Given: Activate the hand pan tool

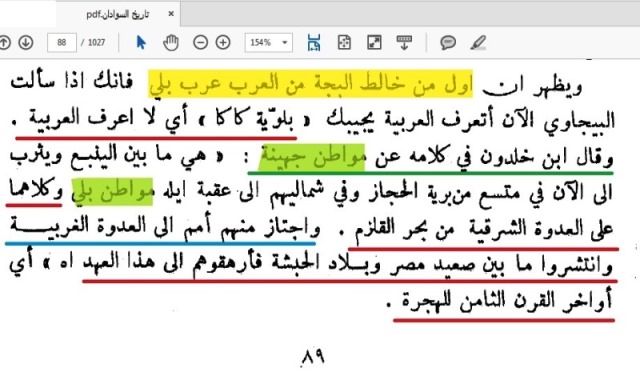Looking at the screenshot, I should pyautogui.click(x=171, y=42).
